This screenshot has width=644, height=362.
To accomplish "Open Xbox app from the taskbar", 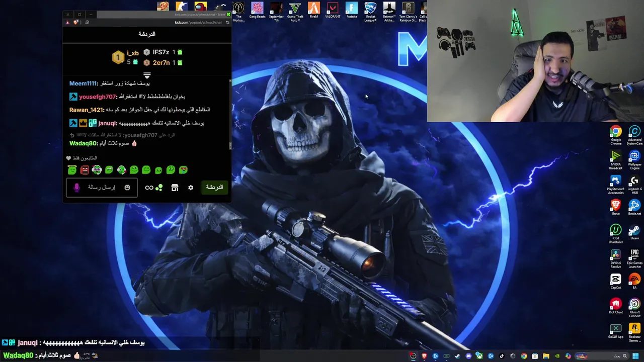I will 479,356.
